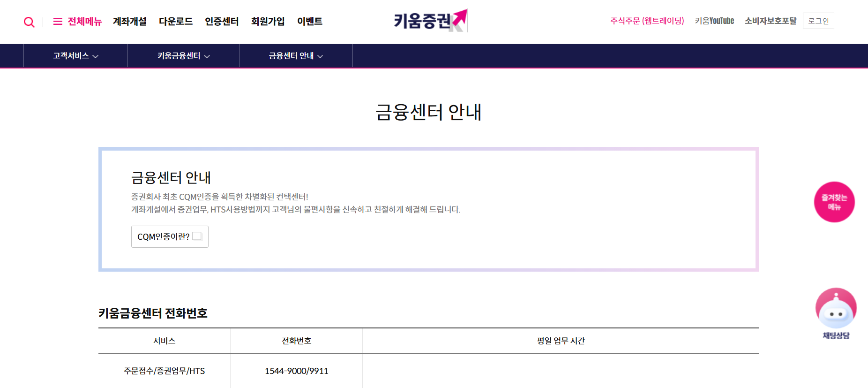Screen dimensions: 868x388
Task: Click the 로그인 button
Action: (818, 21)
